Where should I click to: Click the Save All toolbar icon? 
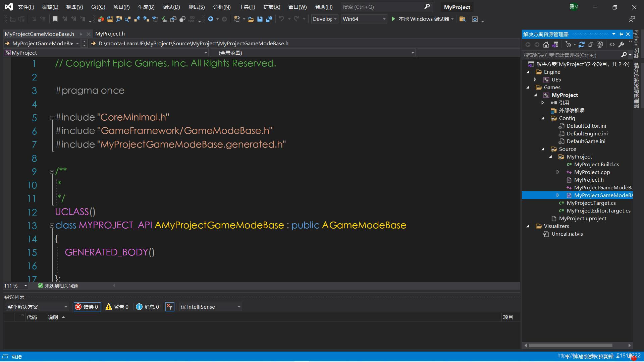[x=269, y=19]
